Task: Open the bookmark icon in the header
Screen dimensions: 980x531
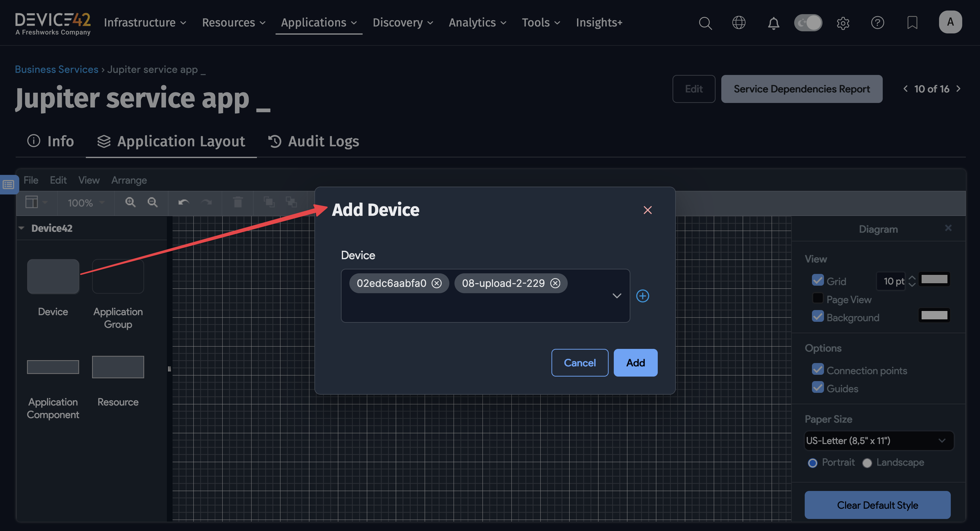Action: 912,23
